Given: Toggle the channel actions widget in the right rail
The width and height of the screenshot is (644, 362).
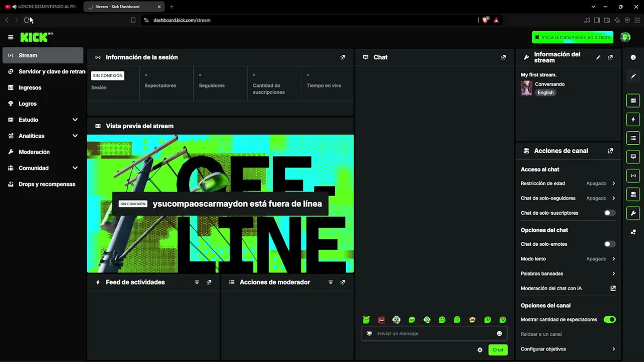Looking at the screenshot, I should pyautogui.click(x=633, y=194).
